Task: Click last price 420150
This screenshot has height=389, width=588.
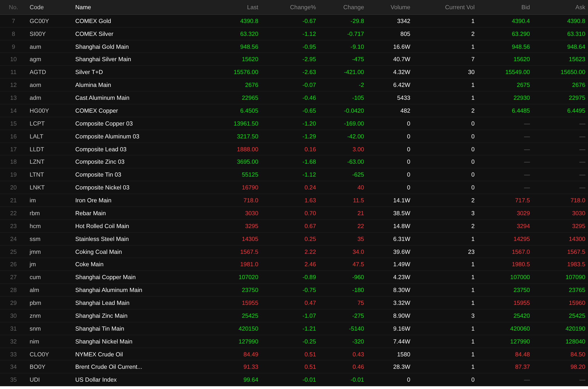Action: coord(248,329)
